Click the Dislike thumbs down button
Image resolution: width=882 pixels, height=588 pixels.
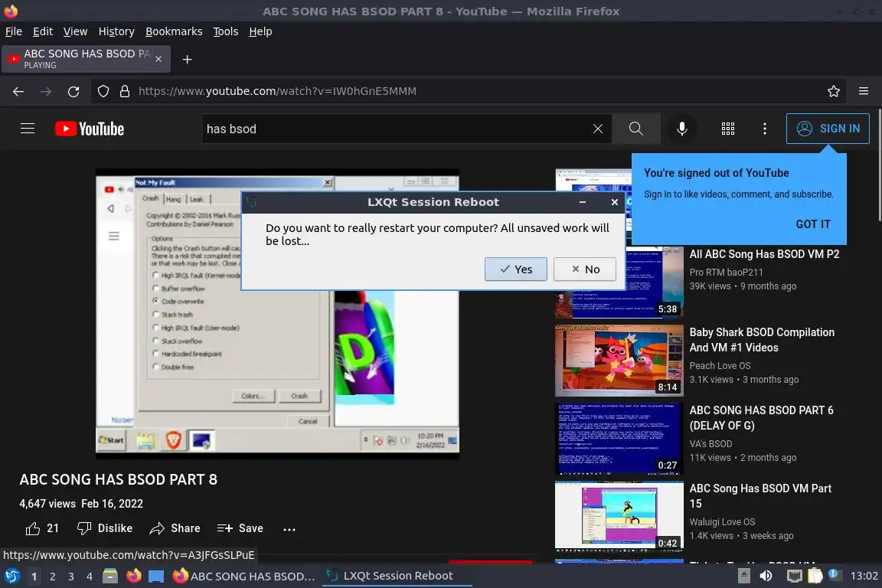tap(105, 528)
